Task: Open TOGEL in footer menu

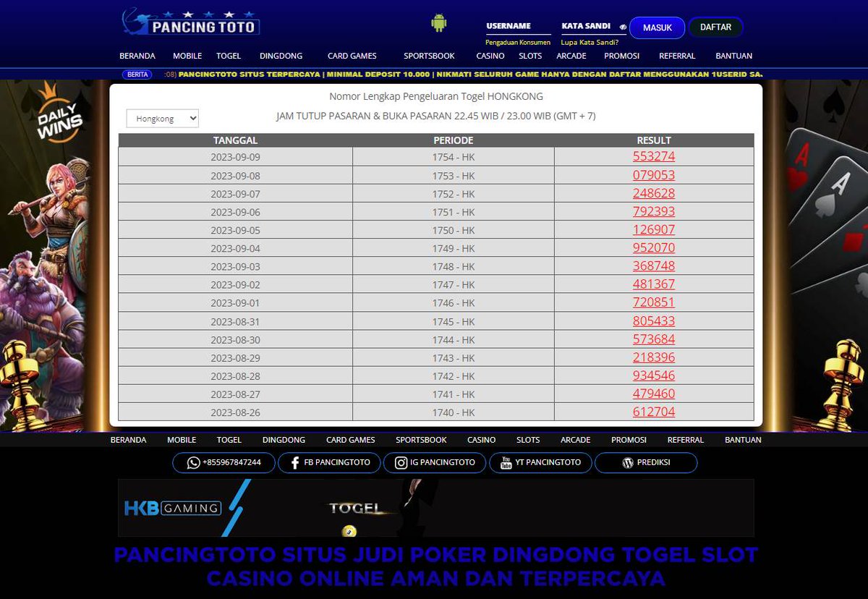Action: coord(229,440)
